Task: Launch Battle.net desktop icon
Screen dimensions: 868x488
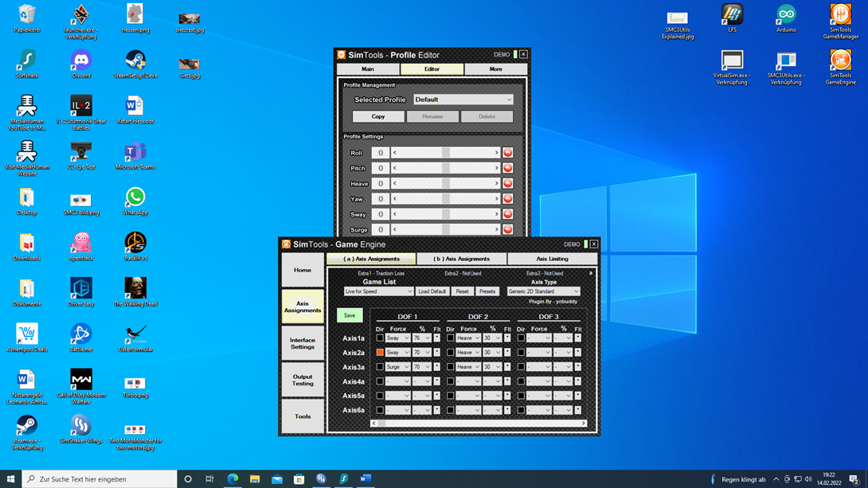Action: [x=80, y=338]
